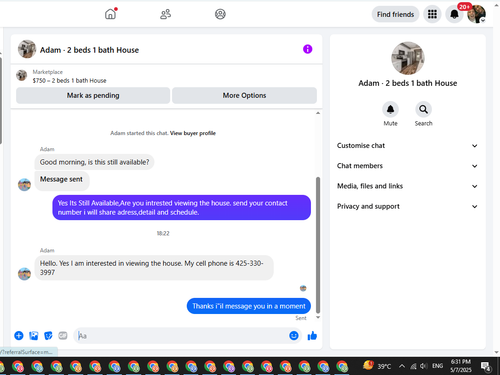500x375 pixels.
Task: Choose a sticker using the sticker icon
Action: point(48,335)
